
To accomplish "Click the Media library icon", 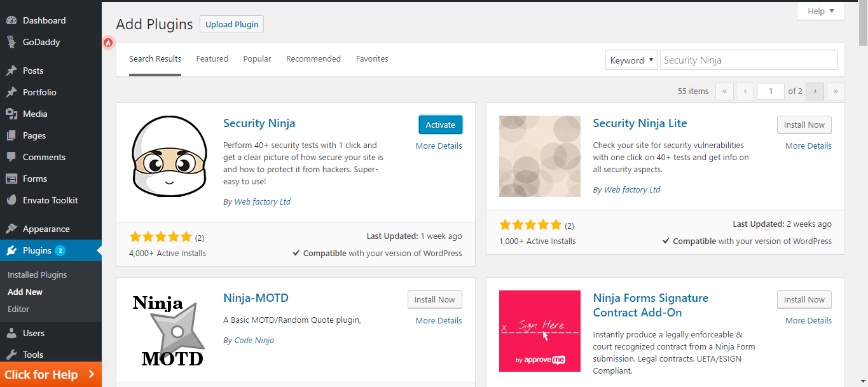I will coord(11,114).
